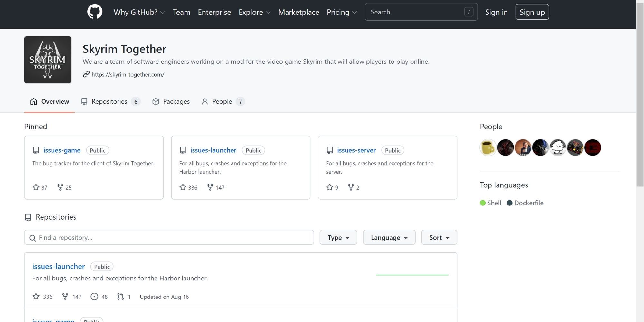Image resolution: width=644 pixels, height=322 pixels.
Task: Open the GitHub home logo
Action: [95, 12]
